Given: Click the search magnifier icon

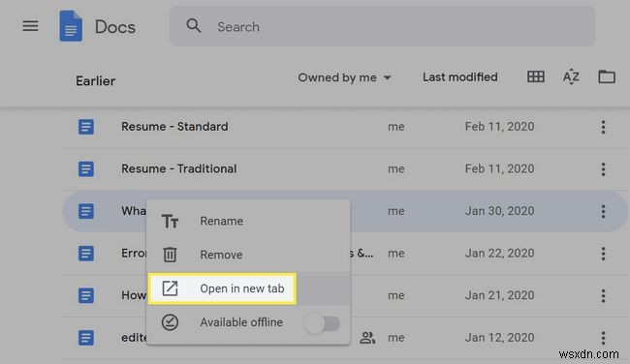Looking at the screenshot, I should coord(193,26).
